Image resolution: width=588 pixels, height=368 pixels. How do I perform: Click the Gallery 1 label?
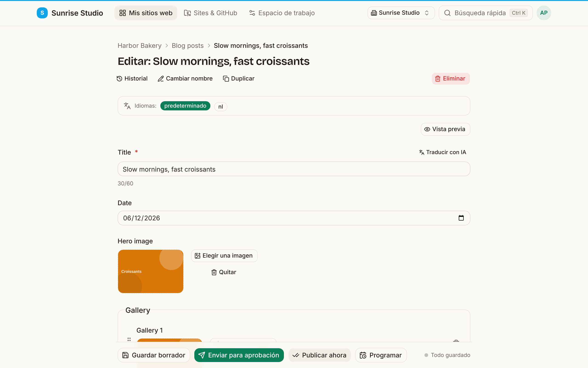pyautogui.click(x=150, y=330)
